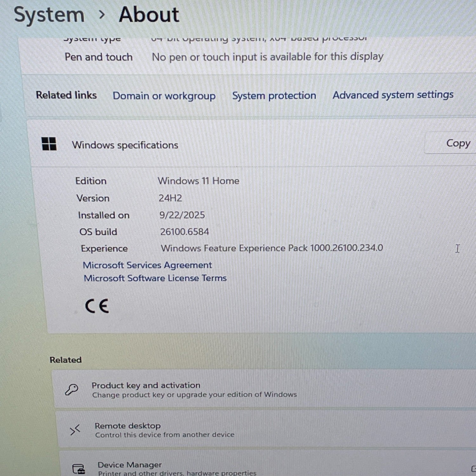This screenshot has width=476, height=476.
Task: Collapse the Windows specifications section header
Action: pos(222,145)
